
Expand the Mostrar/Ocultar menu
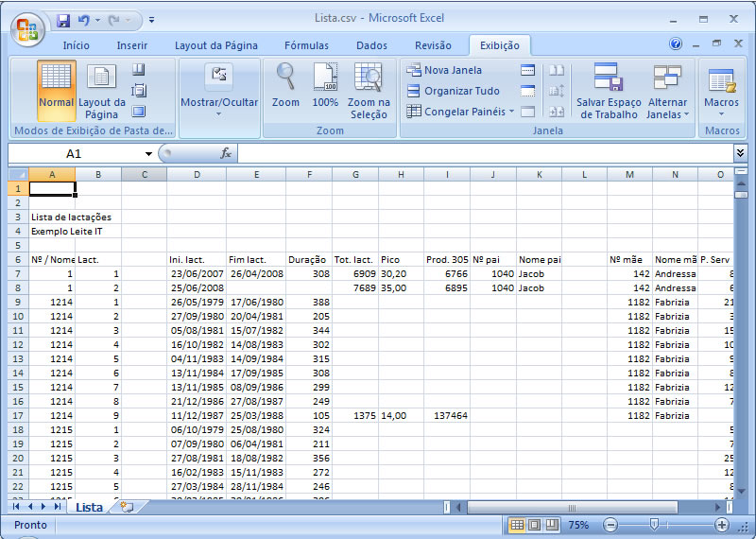(x=219, y=90)
